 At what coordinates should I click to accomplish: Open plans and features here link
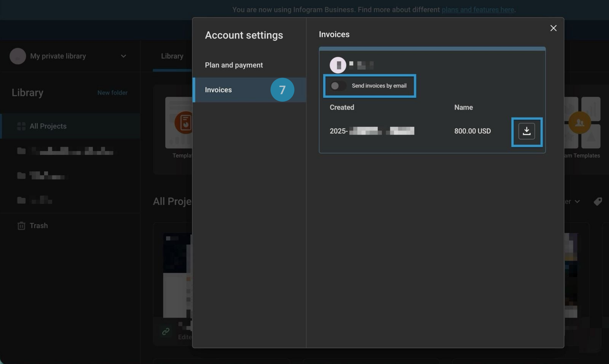[477, 10]
